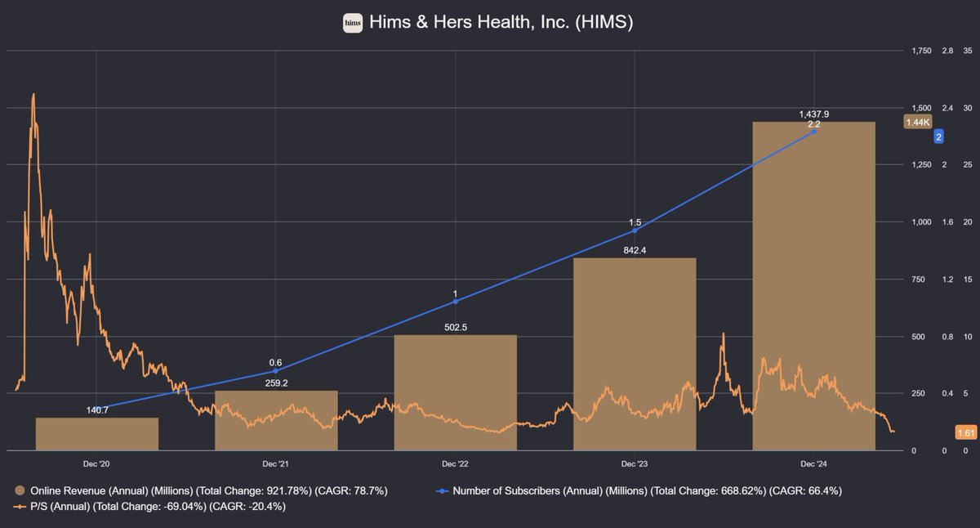980x528 pixels.
Task: Click the 1,000 revenue axis tick
Action: tap(921, 222)
